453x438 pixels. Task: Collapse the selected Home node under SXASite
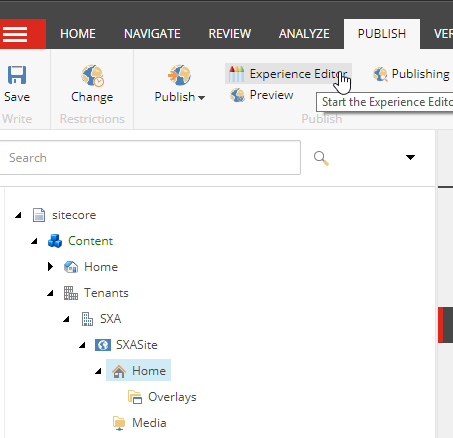pyautogui.click(x=98, y=371)
